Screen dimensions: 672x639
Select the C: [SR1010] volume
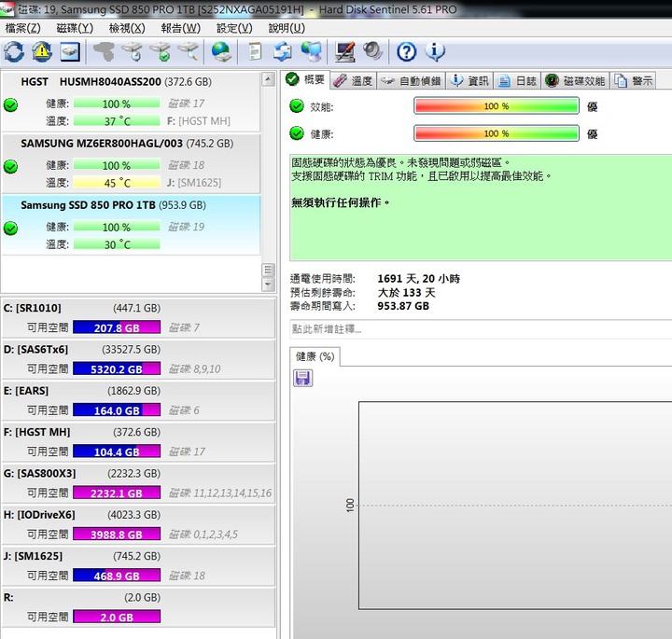click(x=138, y=318)
